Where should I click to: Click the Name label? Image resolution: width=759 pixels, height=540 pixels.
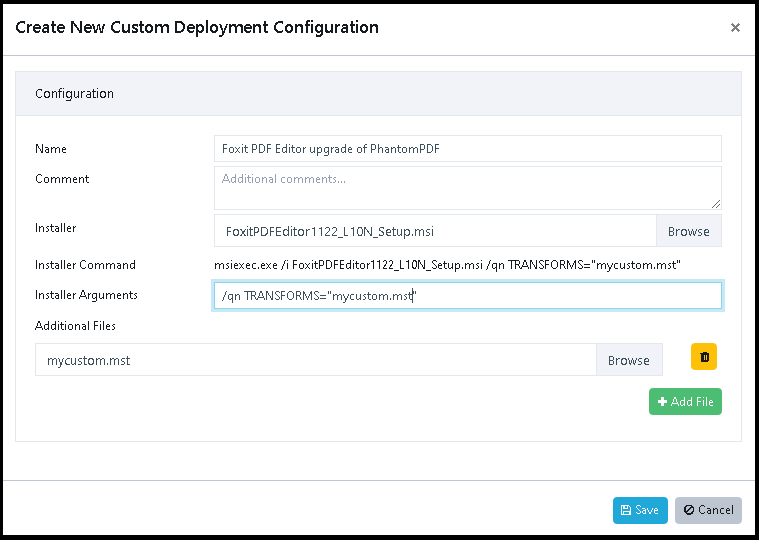tap(51, 149)
